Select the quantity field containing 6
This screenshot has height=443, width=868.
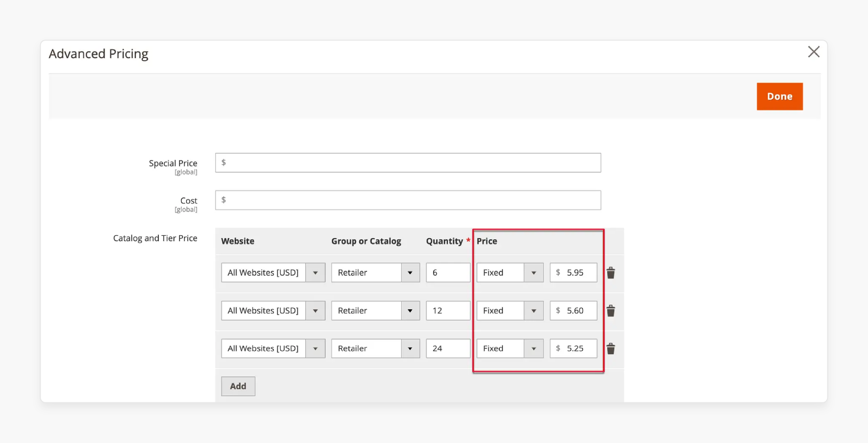pos(448,273)
